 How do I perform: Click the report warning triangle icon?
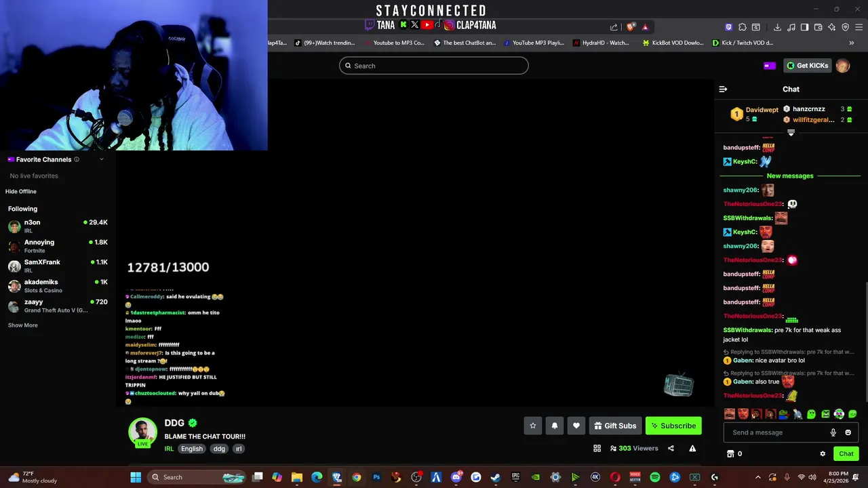click(692, 448)
